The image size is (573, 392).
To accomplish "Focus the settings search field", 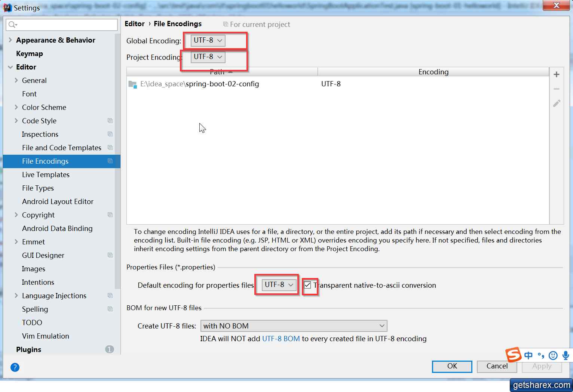I will (x=62, y=25).
